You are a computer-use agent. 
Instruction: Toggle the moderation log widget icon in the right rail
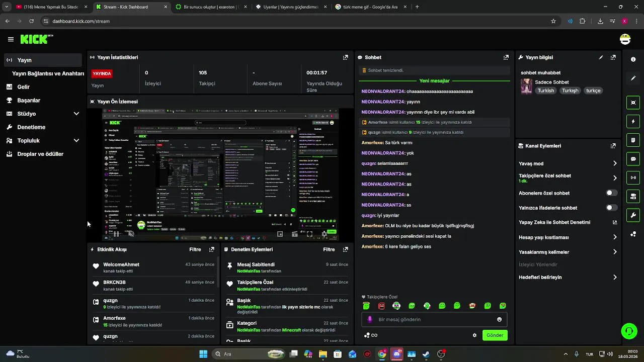633,140
